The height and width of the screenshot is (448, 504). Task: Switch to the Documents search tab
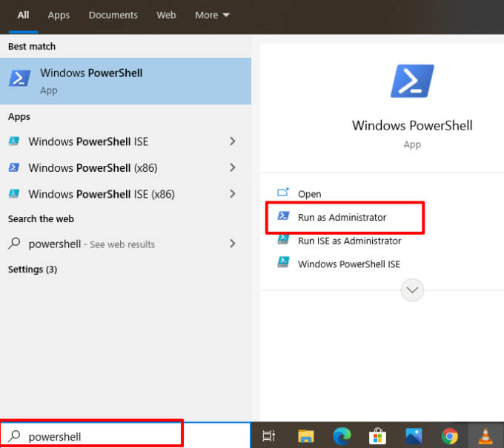pos(113,15)
